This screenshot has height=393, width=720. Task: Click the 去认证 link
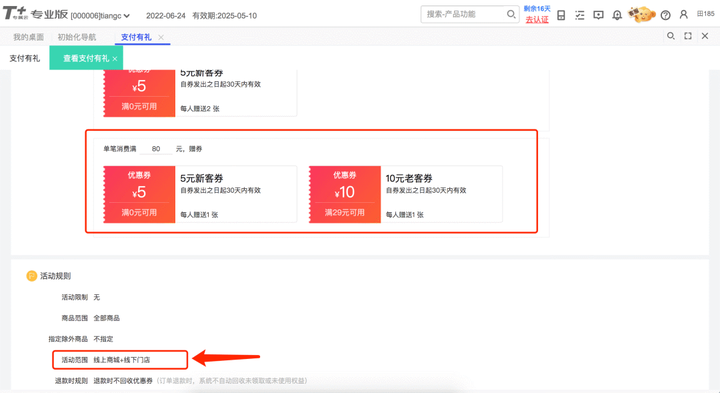pos(537,19)
